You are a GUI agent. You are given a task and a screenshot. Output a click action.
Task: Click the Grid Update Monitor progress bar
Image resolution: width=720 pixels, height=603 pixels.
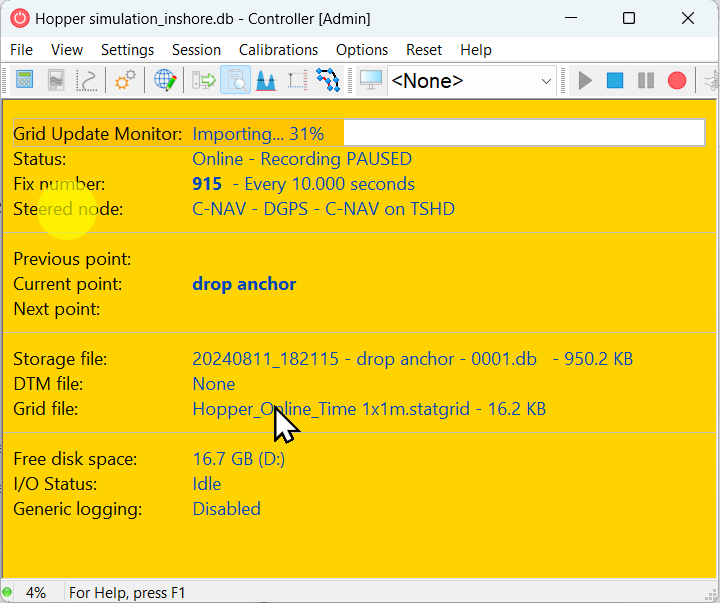click(x=448, y=133)
